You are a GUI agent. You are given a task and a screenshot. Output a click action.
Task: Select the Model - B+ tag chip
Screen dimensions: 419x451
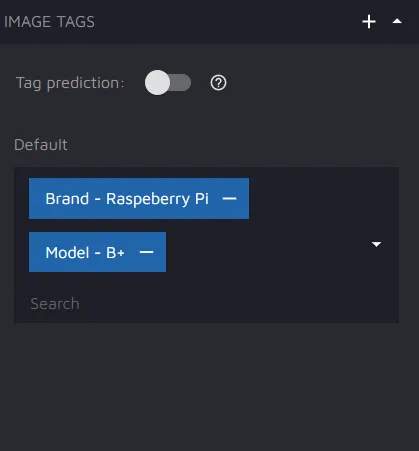(85, 252)
